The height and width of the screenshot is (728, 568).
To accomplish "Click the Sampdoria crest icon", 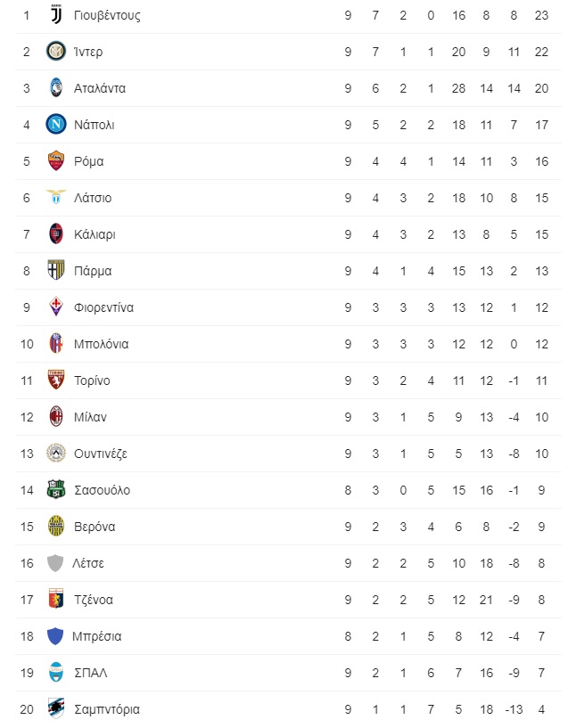I will pyautogui.click(x=56, y=709).
